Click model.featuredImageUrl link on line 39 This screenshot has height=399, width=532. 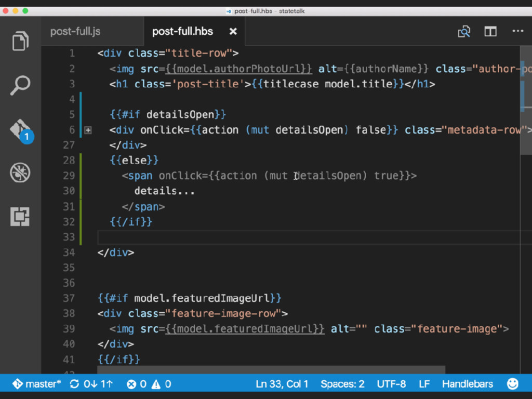point(245,329)
